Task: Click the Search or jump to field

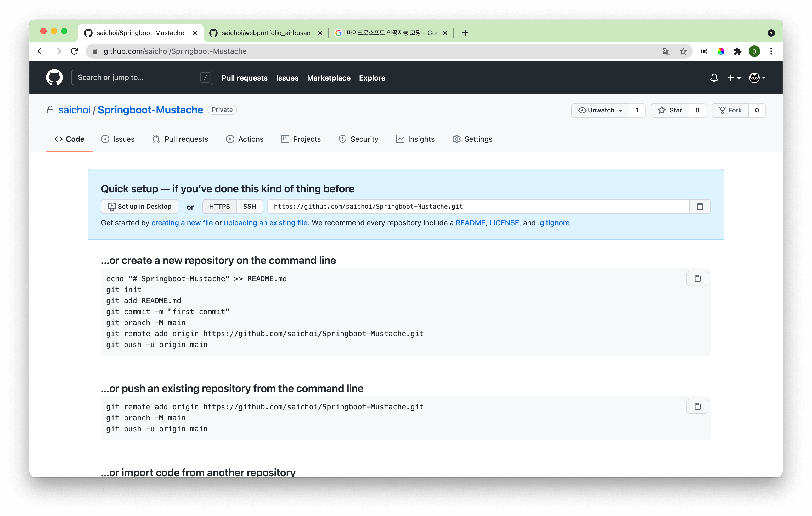Action: click(142, 78)
